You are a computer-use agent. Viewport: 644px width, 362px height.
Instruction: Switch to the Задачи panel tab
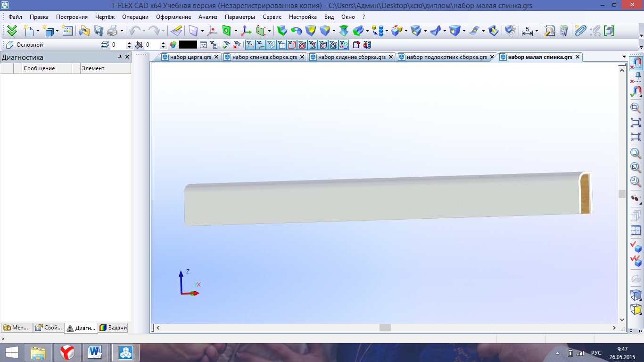pyautogui.click(x=113, y=328)
